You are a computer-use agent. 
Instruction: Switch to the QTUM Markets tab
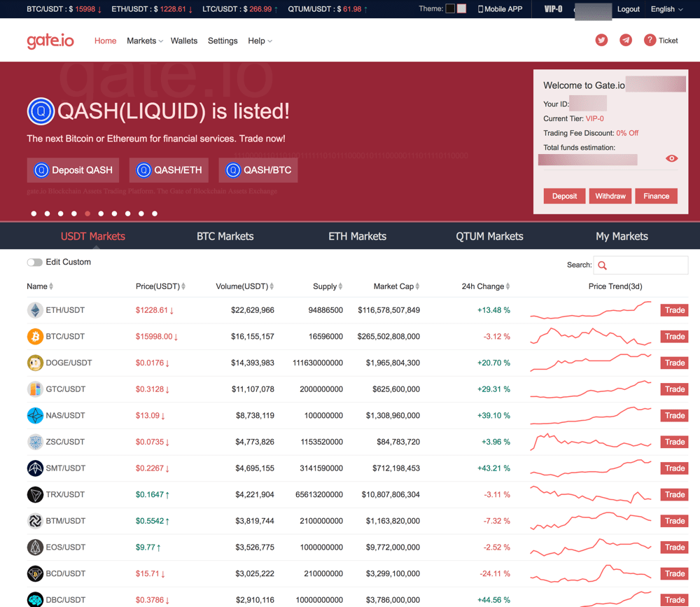point(490,236)
